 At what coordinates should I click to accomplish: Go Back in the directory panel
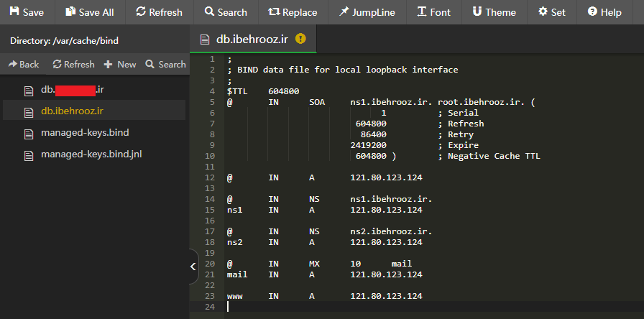click(24, 64)
